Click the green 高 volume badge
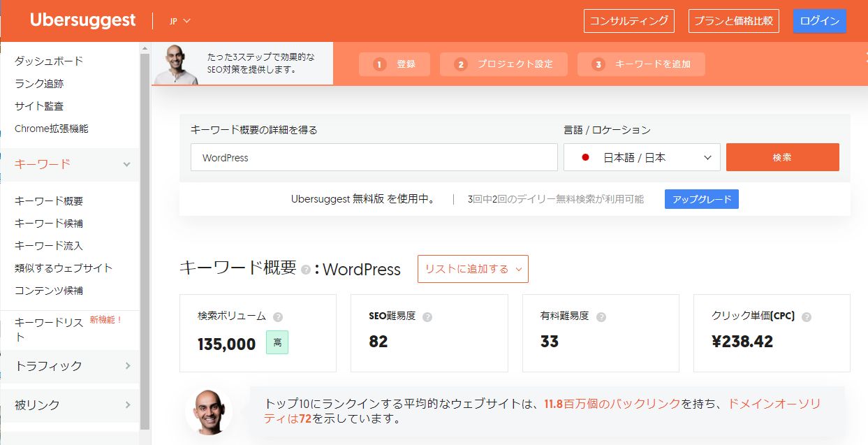This screenshot has width=868, height=445. coord(277,342)
